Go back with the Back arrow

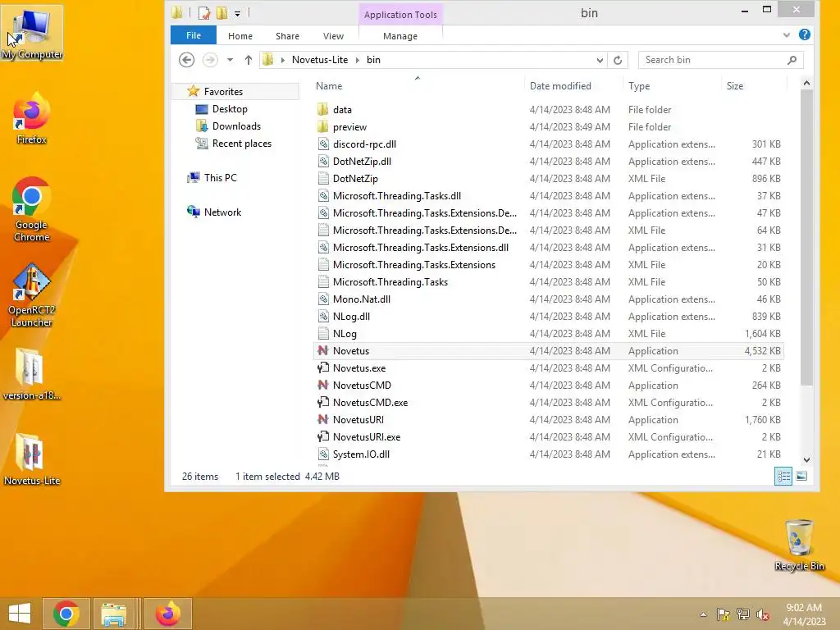tap(186, 59)
